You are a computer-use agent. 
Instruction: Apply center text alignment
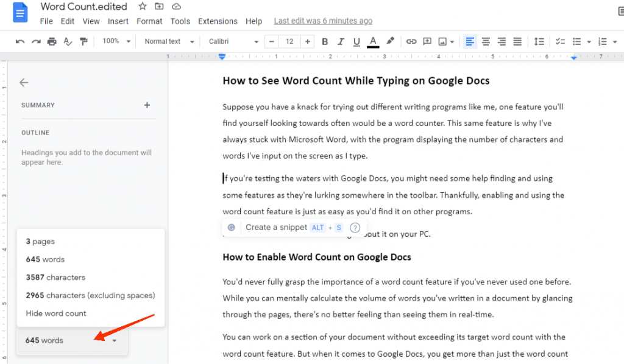(x=485, y=41)
